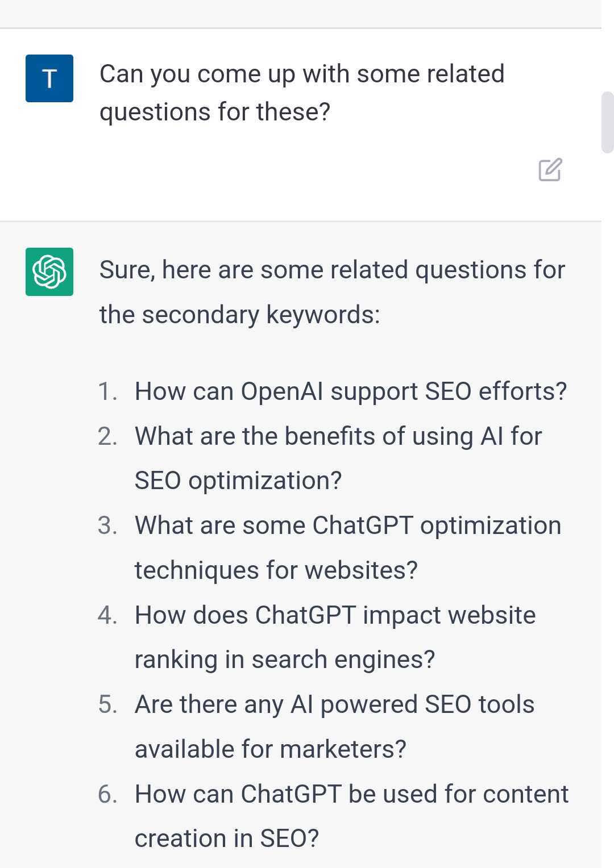Click question 6 about content creation in SEO
Image resolution: width=614 pixels, height=868 pixels.
point(351,816)
